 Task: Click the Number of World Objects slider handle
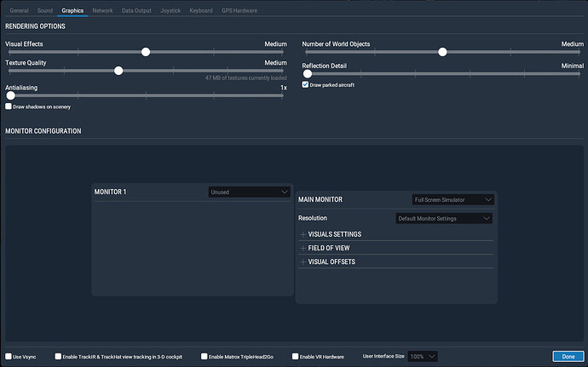tap(442, 52)
